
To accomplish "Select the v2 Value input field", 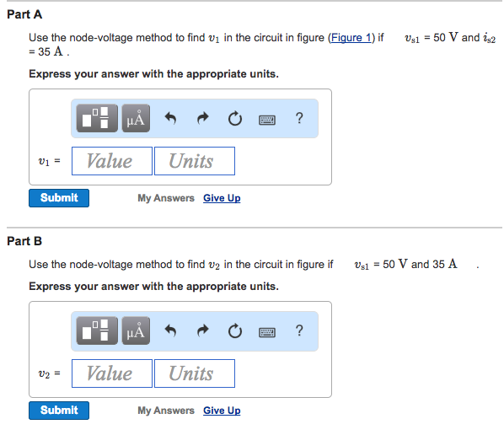I will (112, 373).
